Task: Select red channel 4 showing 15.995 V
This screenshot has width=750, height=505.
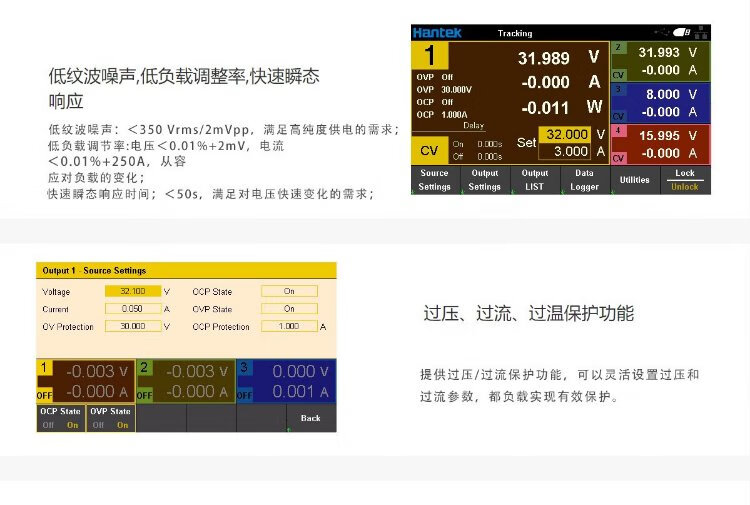Action: pyautogui.click(x=660, y=143)
